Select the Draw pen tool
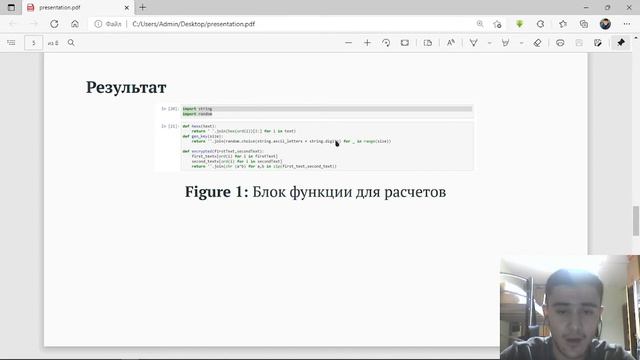 (473, 42)
